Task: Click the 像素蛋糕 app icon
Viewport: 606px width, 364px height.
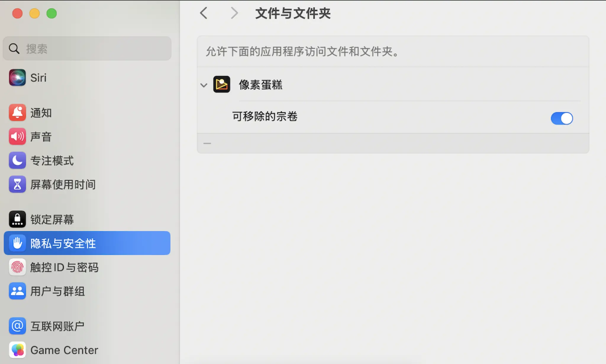Action: [x=222, y=85]
